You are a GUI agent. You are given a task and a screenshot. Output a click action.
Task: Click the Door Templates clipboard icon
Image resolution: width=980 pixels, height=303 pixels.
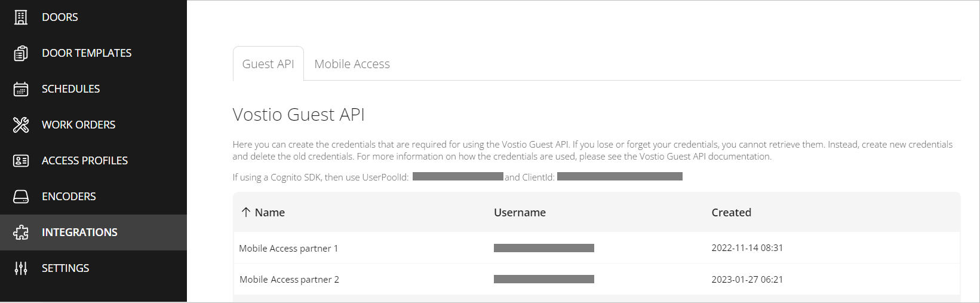tap(21, 53)
